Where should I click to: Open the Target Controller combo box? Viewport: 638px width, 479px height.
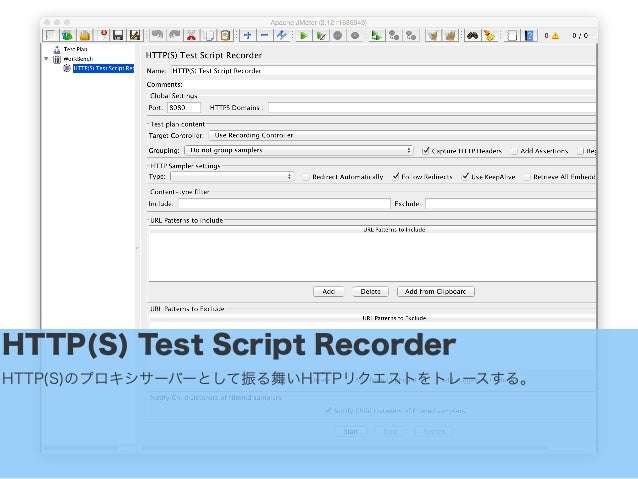(x=402, y=135)
